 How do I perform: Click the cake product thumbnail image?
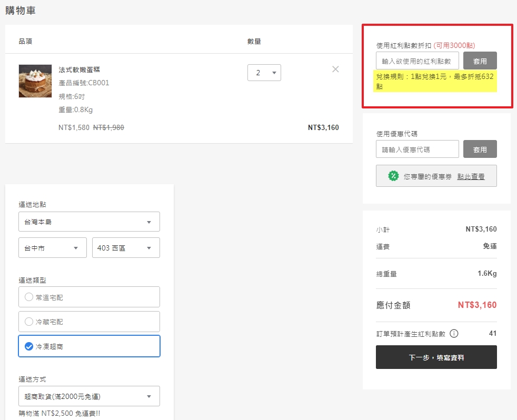click(35, 81)
